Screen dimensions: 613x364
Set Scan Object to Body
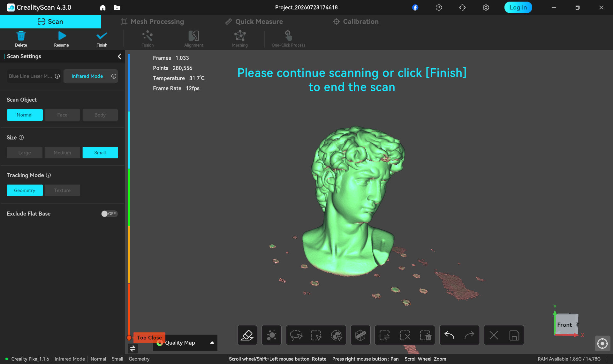[x=100, y=115]
